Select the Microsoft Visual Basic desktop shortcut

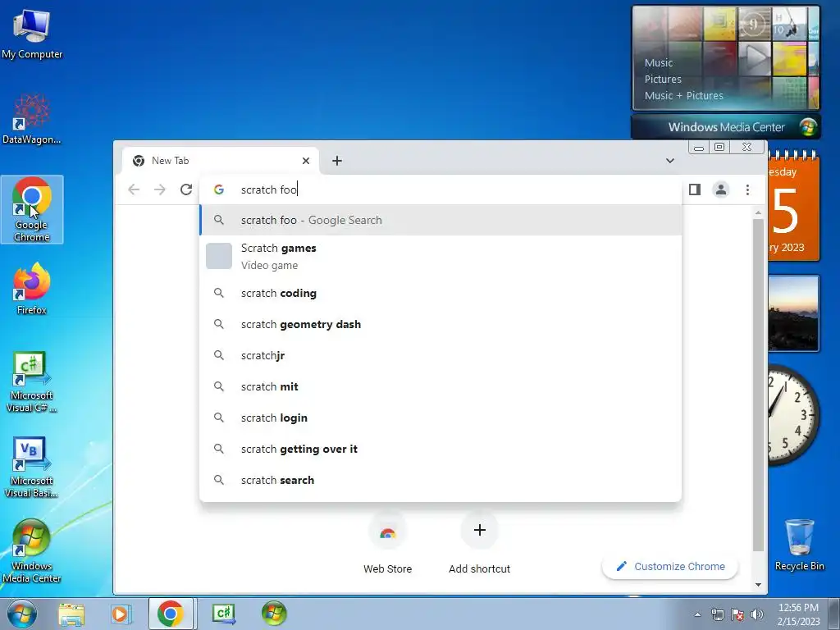(x=32, y=467)
